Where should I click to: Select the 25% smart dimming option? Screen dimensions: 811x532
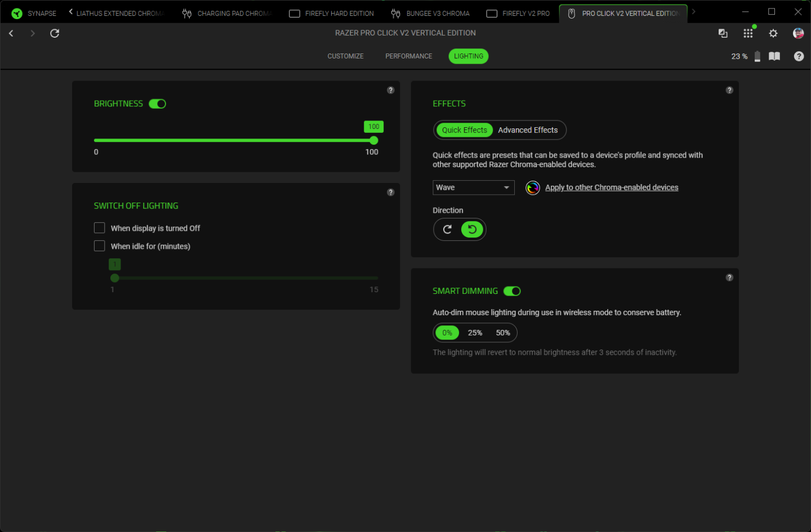click(x=475, y=333)
